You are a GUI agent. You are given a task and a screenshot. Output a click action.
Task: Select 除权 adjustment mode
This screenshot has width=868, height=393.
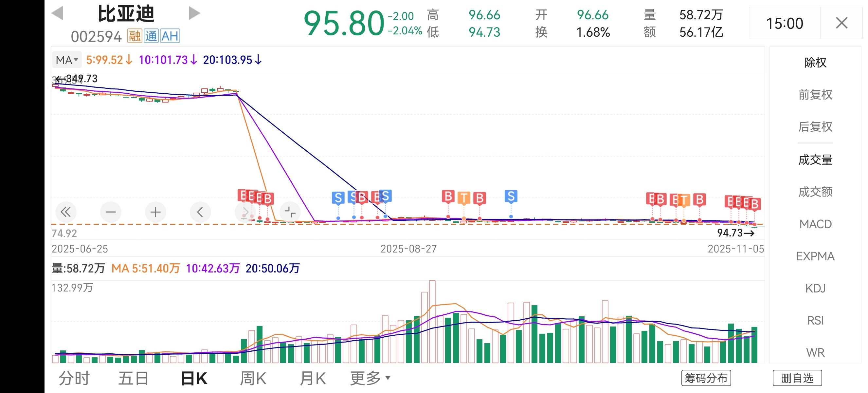pyautogui.click(x=815, y=63)
